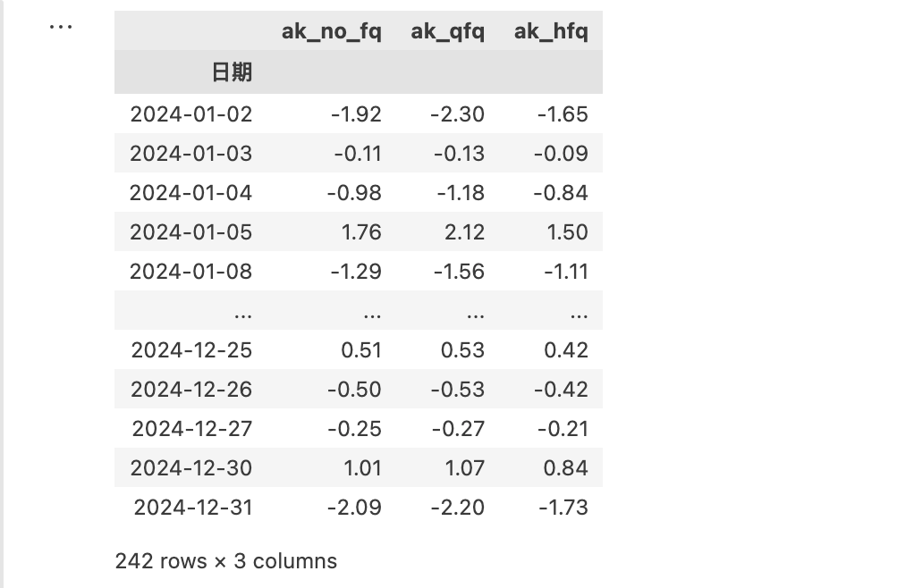Select the ak_no_fq column header
This screenshot has width=914, height=588.
pos(331,31)
